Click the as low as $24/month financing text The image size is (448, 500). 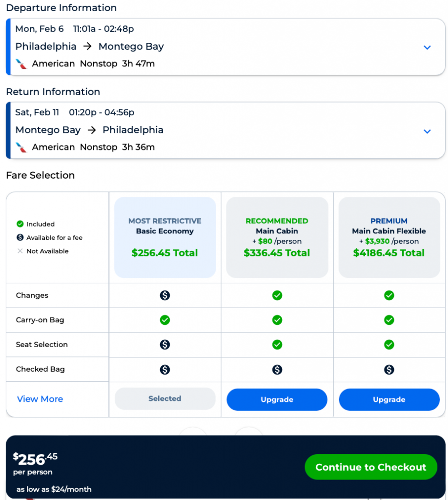[54, 489]
